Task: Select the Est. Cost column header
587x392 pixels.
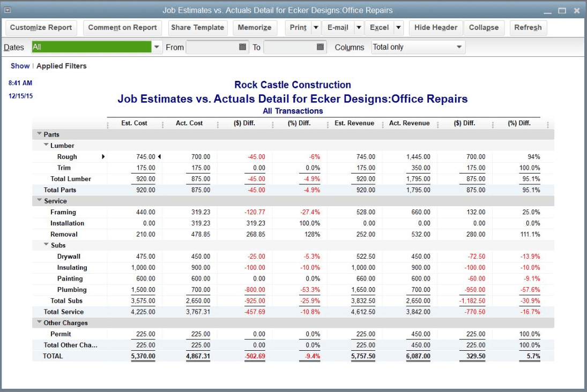Action: [134, 123]
